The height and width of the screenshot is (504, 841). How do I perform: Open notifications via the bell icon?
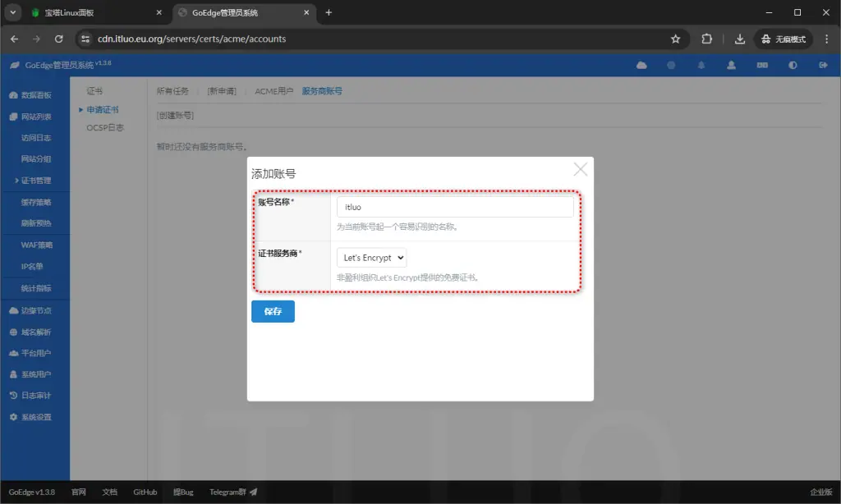701,64
